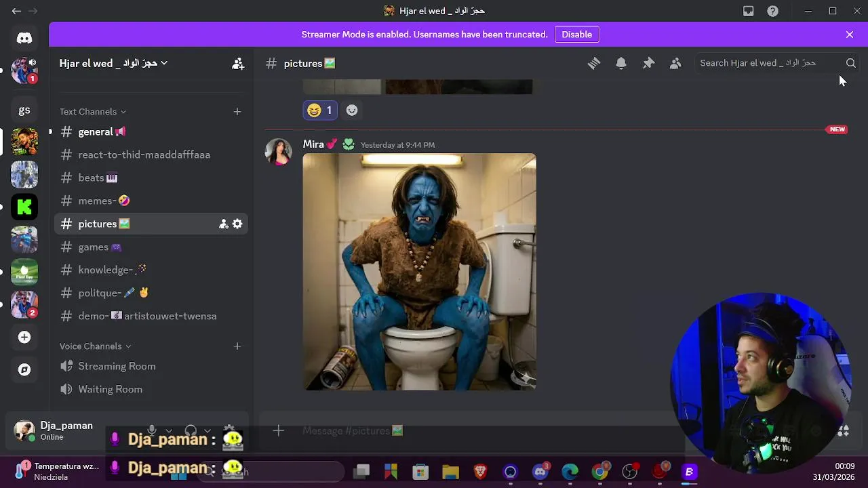Open politque channel
Image resolution: width=868 pixels, height=488 pixels.
click(x=151, y=293)
